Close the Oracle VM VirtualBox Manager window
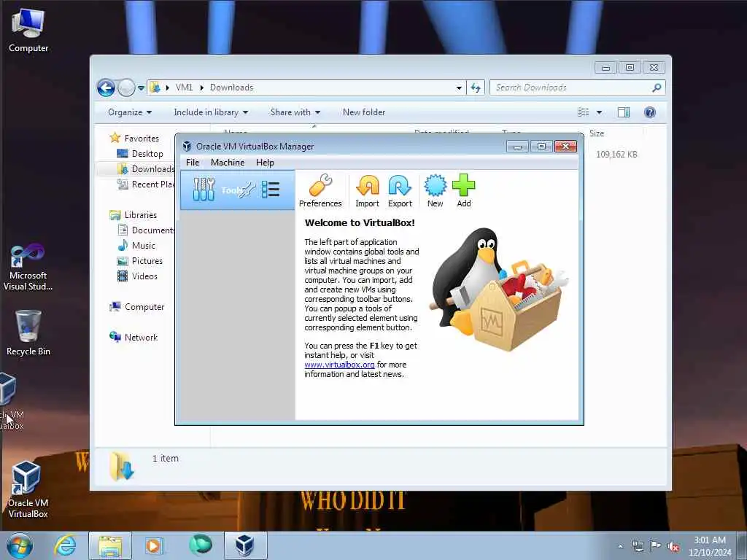Screen dimensions: 747x560 tap(566, 146)
